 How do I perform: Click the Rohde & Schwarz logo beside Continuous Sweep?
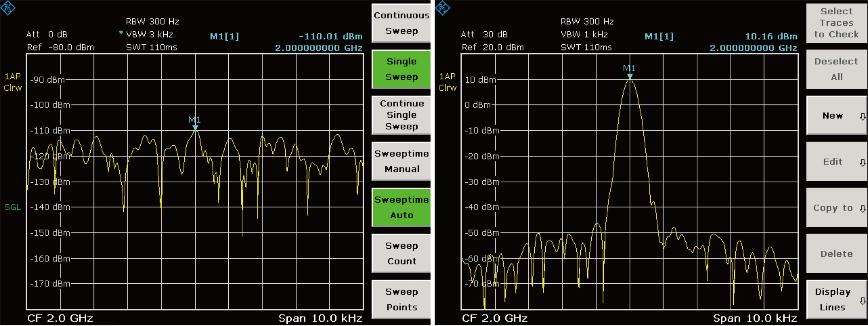point(442,8)
